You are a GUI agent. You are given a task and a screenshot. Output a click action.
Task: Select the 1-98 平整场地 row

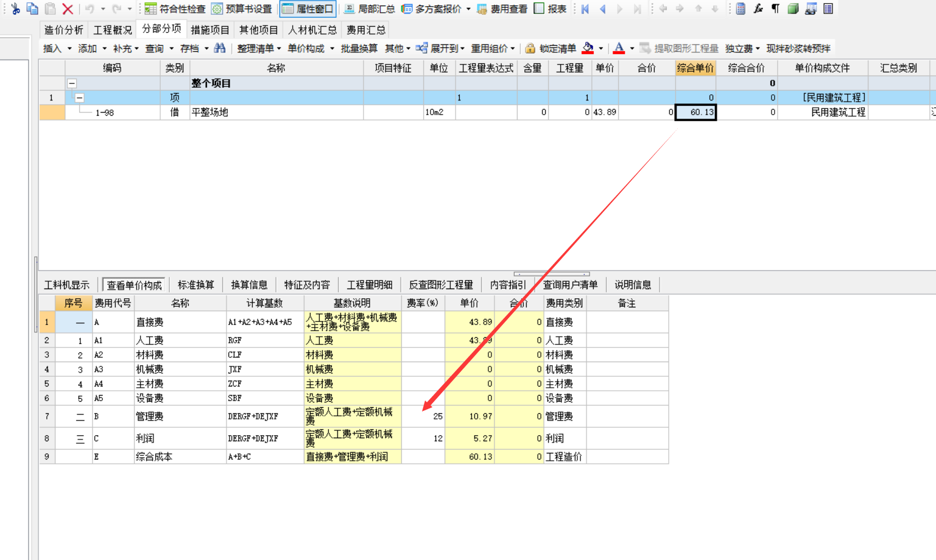point(487,113)
